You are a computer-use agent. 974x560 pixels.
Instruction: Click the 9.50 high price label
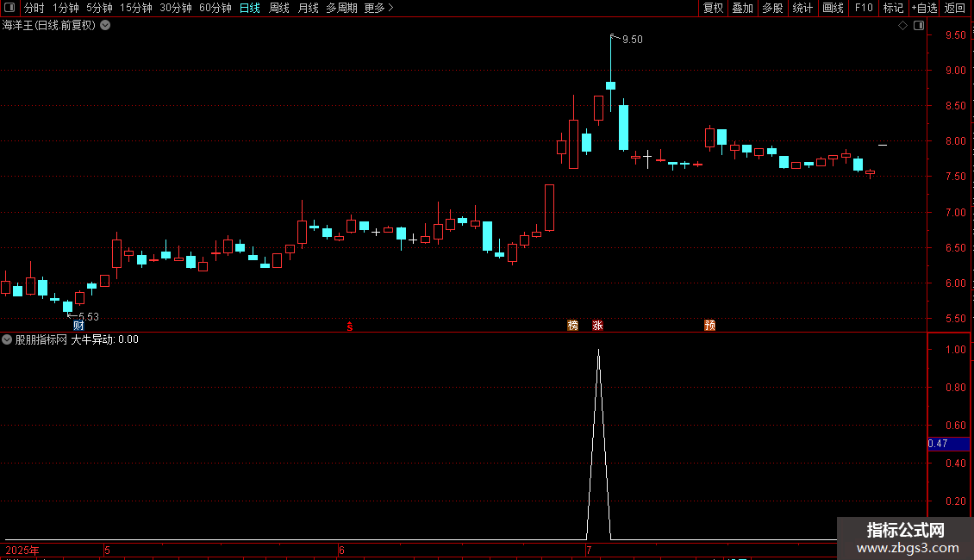click(633, 40)
